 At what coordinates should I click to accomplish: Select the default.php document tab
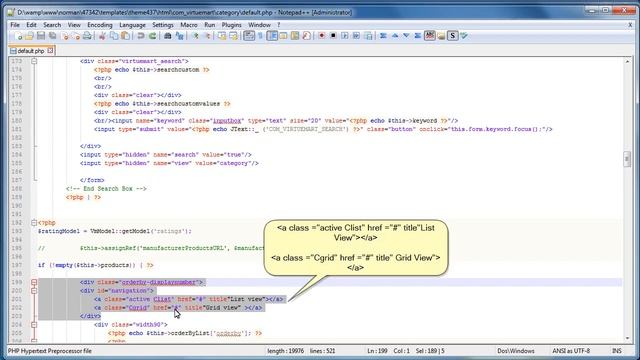tap(31, 51)
